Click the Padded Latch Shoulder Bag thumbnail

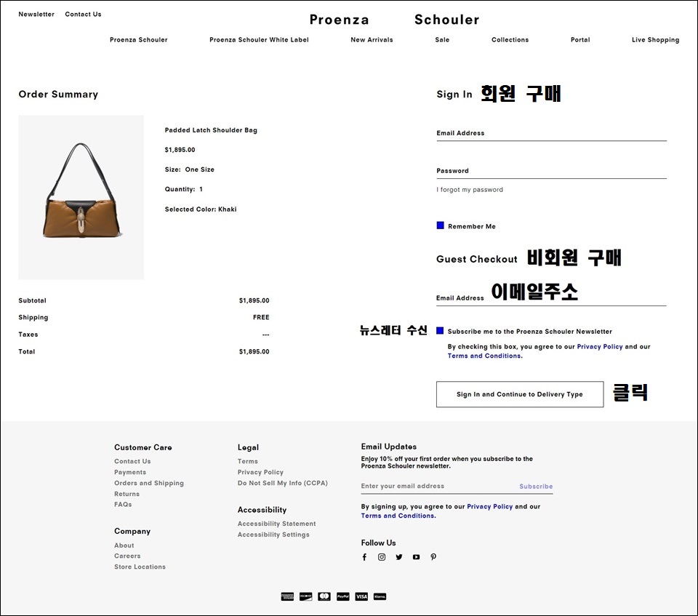coord(81,197)
